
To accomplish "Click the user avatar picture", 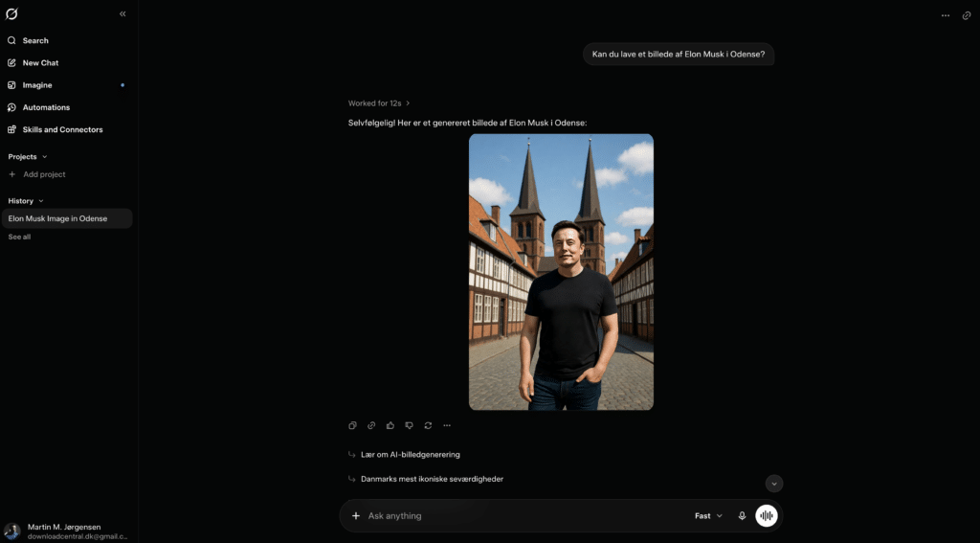I will click(x=11, y=532).
